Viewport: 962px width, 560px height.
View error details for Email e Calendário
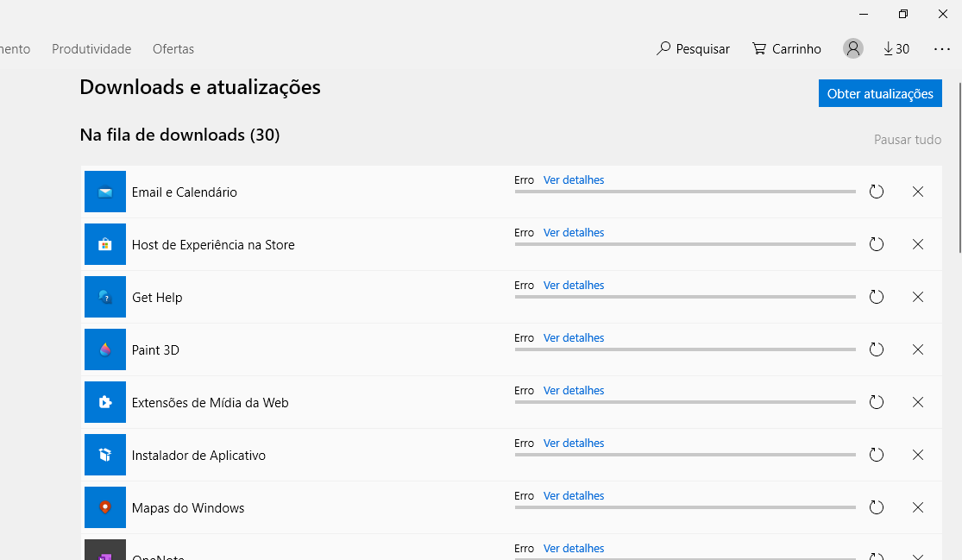point(574,180)
